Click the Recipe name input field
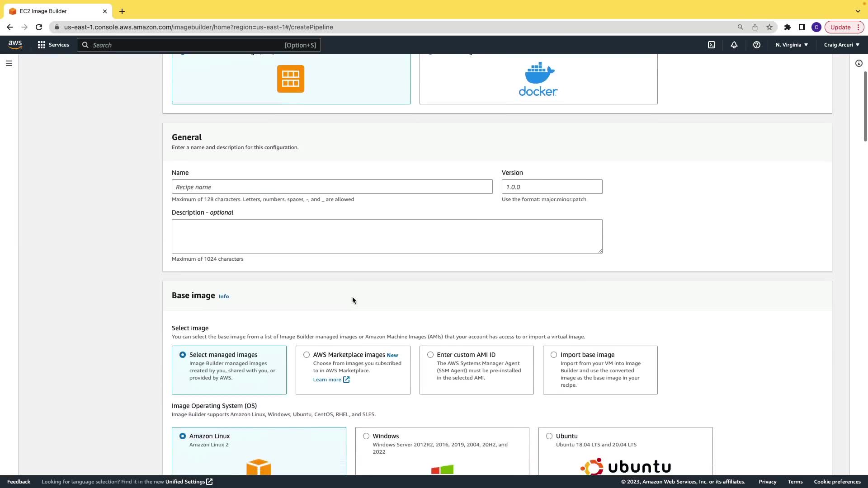 (x=332, y=187)
